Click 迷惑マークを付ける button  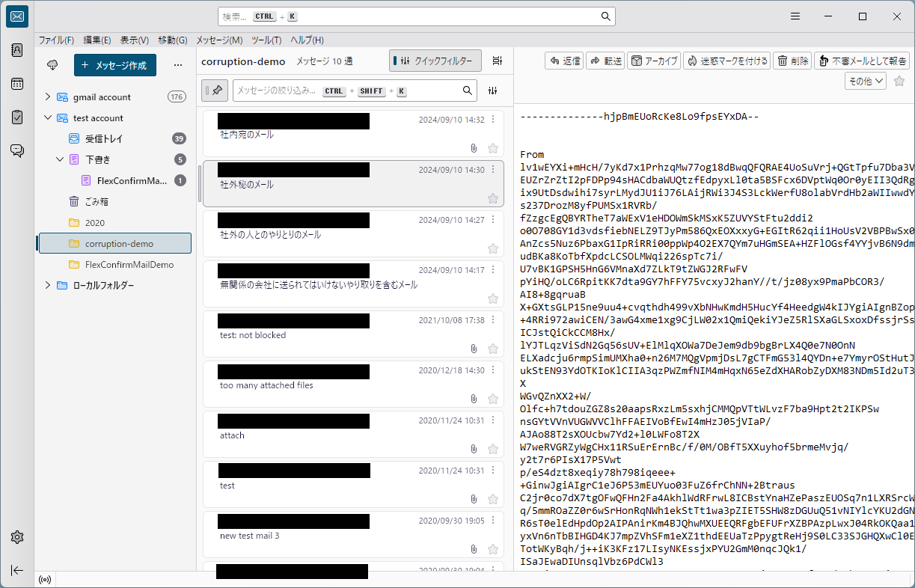(x=727, y=61)
